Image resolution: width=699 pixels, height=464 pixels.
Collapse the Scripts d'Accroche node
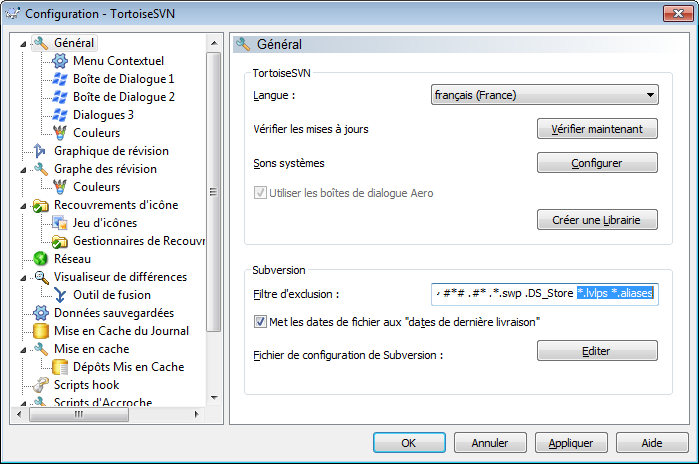pyautogui.click(x=23, y=403)
